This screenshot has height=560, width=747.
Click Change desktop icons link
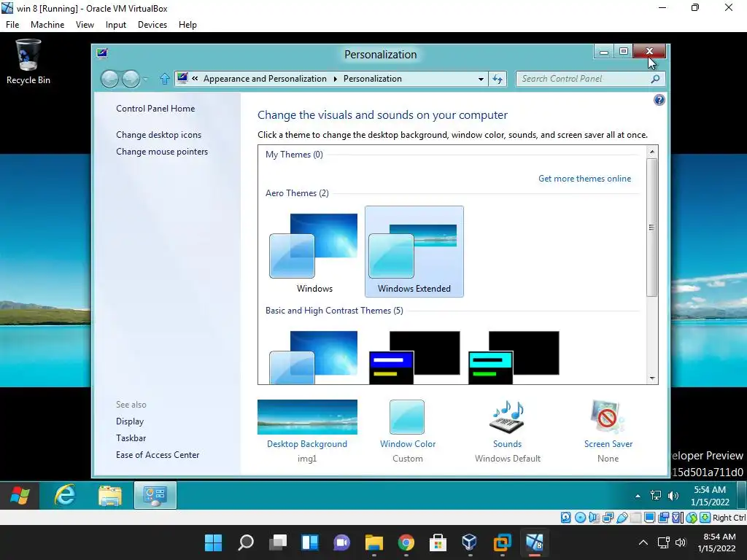pos(158,135)
